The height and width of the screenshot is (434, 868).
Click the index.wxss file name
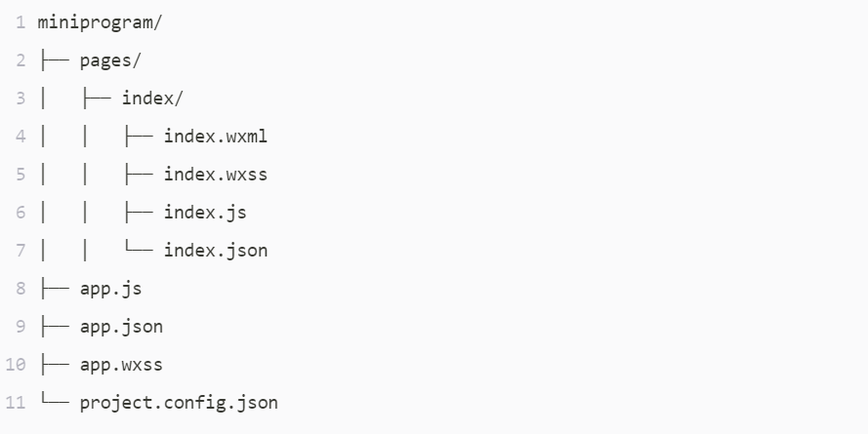coord(216,175)
